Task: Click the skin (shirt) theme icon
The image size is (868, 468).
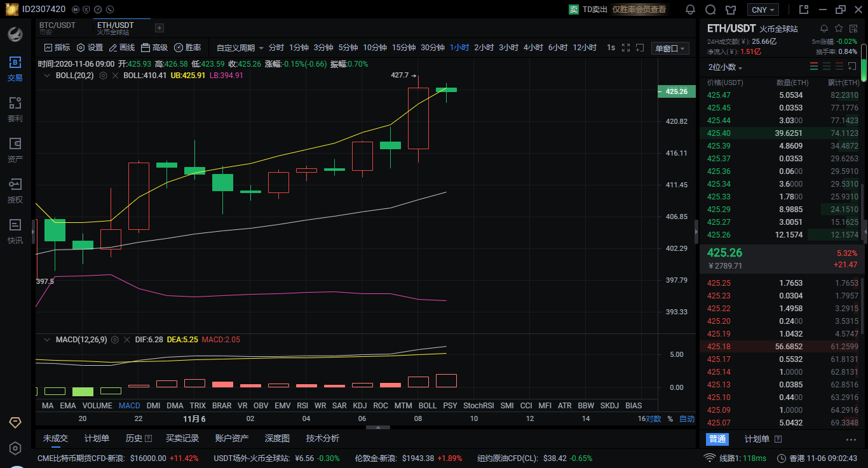Action: [x=731, y=10]
